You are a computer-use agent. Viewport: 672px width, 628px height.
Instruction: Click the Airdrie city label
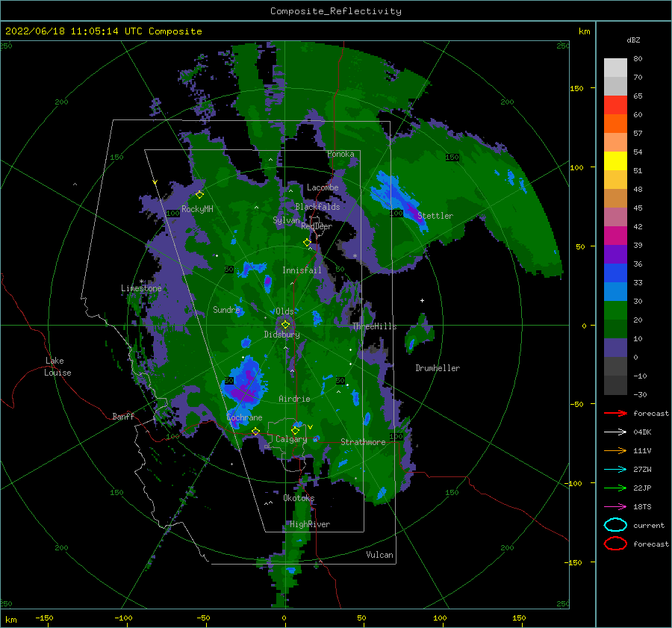point(294,399)
